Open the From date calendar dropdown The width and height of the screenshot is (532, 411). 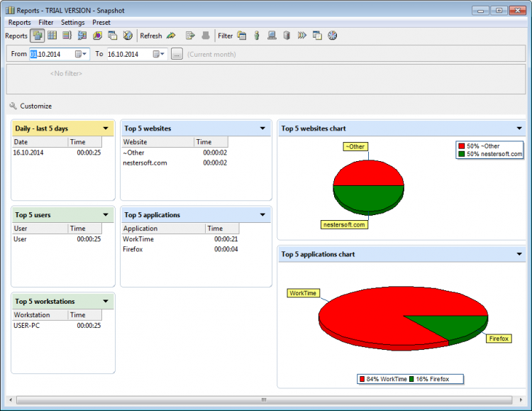pos(81,54)
